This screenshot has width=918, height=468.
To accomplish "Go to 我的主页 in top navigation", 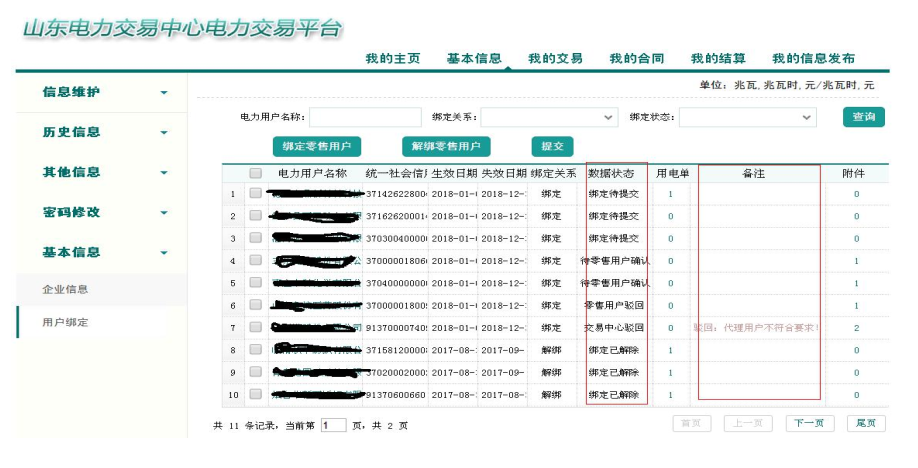I will 392,59.
